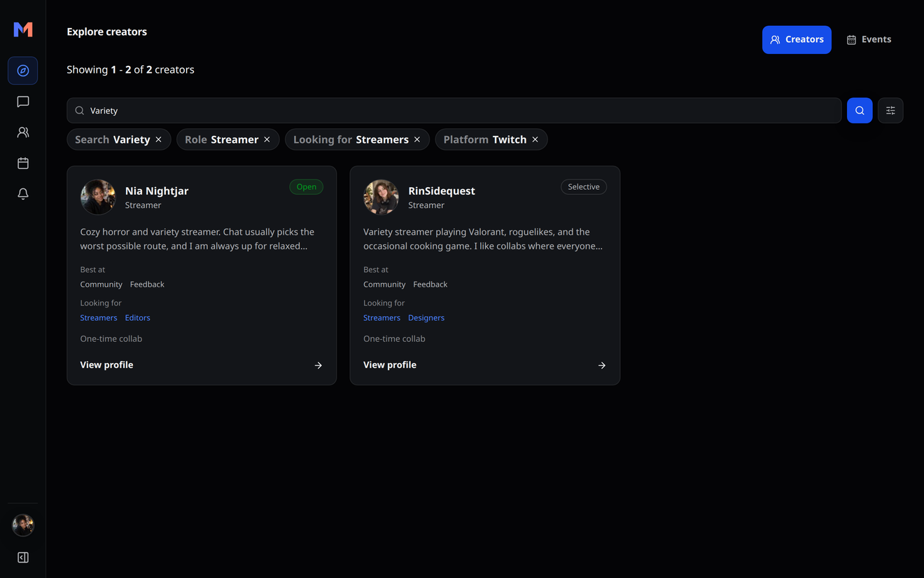Remove the Looking for Streamers filter chip
924x578 pixels.
click(x=417, y=139)
